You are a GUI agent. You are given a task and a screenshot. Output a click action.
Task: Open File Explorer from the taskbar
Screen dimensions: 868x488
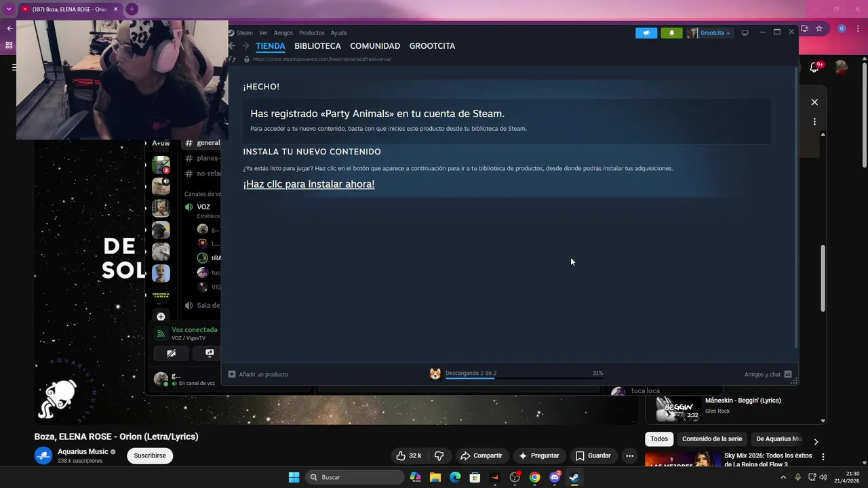pos(435,477)
